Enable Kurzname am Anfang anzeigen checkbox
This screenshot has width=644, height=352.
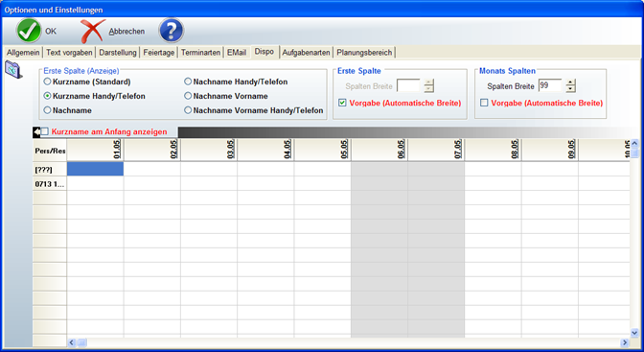(x=45, y=131)
